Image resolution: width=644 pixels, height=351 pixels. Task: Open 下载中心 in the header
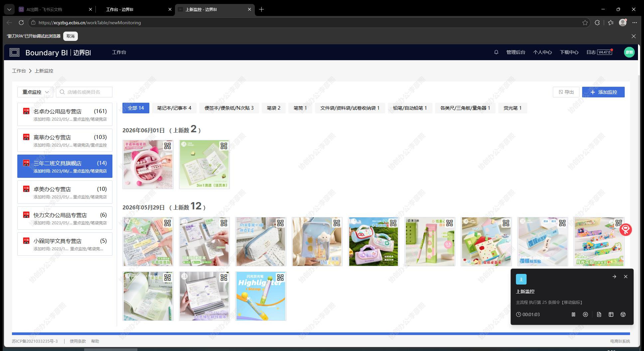pyautogui.click(x=569, y=52)
